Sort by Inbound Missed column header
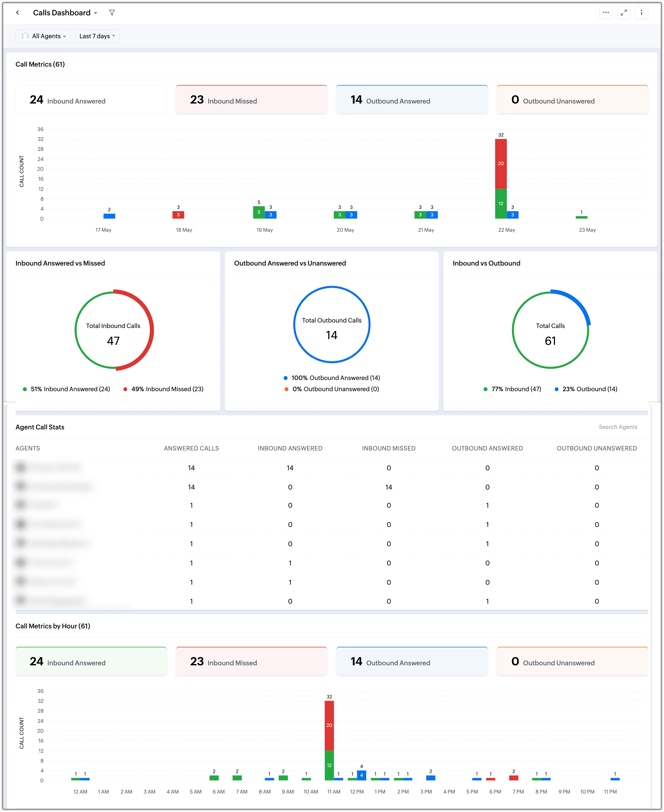Screen dimensions: 664x812 [x=389, y=448]
